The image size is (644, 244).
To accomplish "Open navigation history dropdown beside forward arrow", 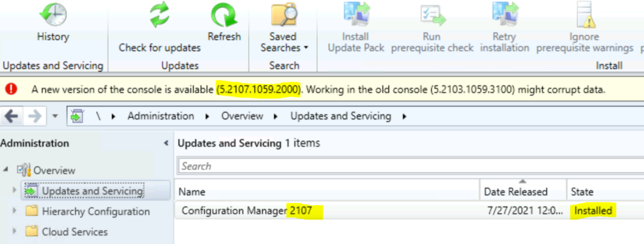I will 56,117.
